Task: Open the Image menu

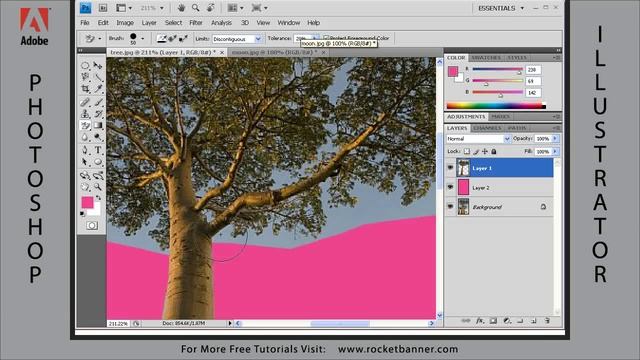Action: (x=125, y=23)
